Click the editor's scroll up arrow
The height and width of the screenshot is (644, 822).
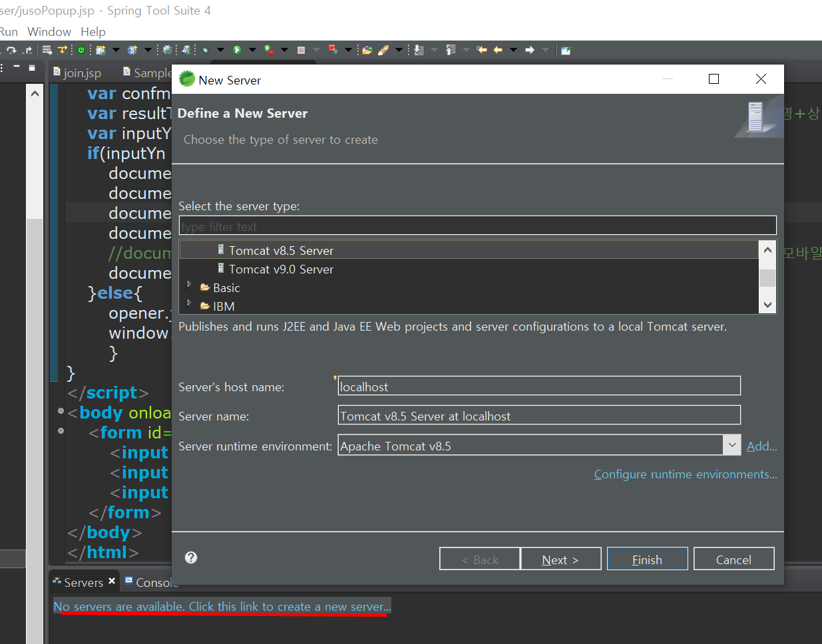[x=35, y=94]
